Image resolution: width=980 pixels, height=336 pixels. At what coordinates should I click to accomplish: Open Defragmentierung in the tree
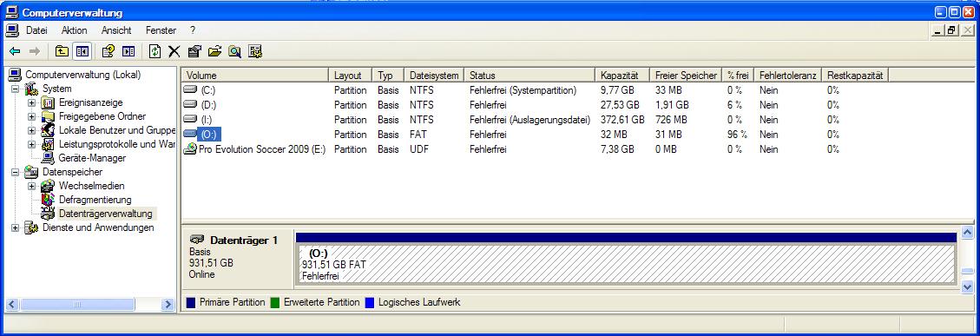click(95, 200)
